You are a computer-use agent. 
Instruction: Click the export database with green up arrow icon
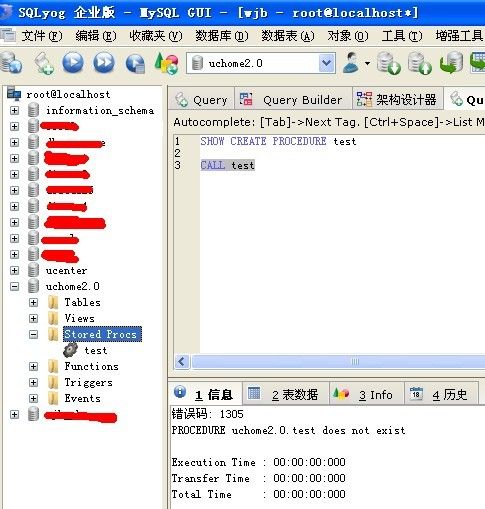(x=420, y=63)
